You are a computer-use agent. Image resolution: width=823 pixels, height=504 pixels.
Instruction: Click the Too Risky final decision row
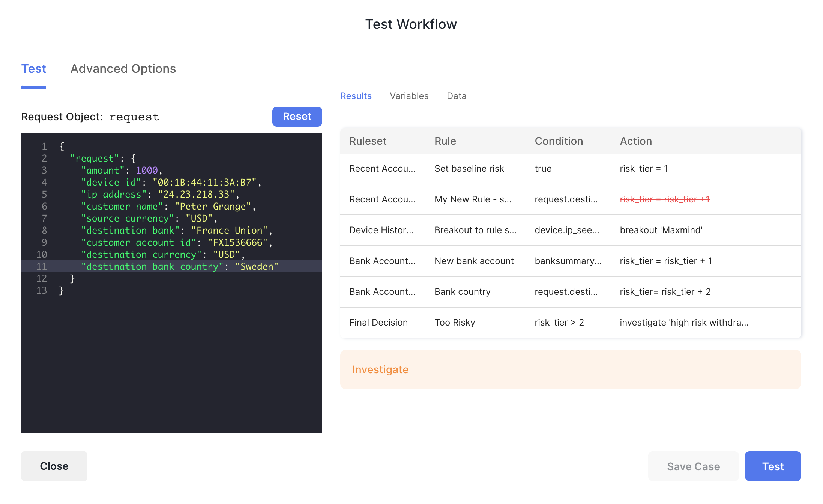(x=454, y=322)
